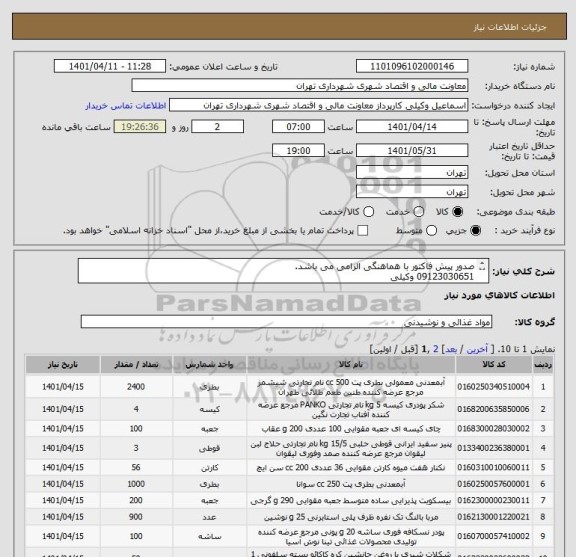
Task: Click quantity 1000 in row 6
Action: tap(136, 484)
